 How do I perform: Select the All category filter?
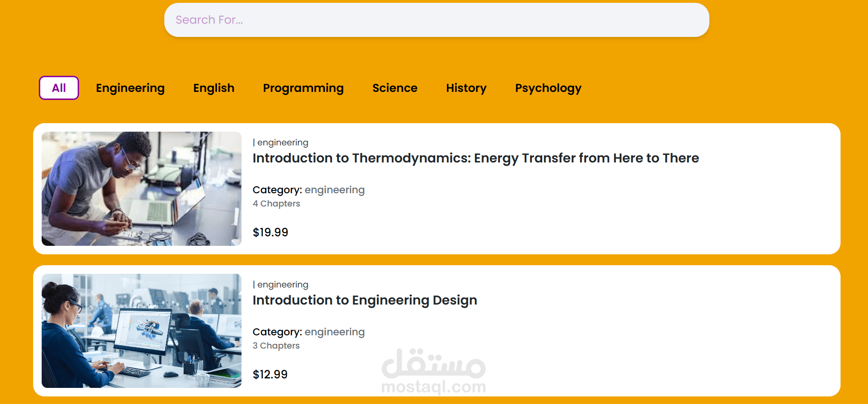click(59, 88)
